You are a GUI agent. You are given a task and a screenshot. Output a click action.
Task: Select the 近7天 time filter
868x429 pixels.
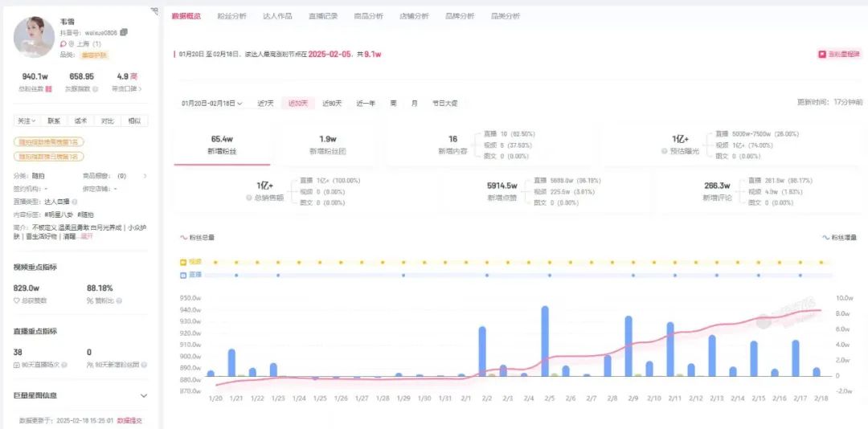[266, 104]
